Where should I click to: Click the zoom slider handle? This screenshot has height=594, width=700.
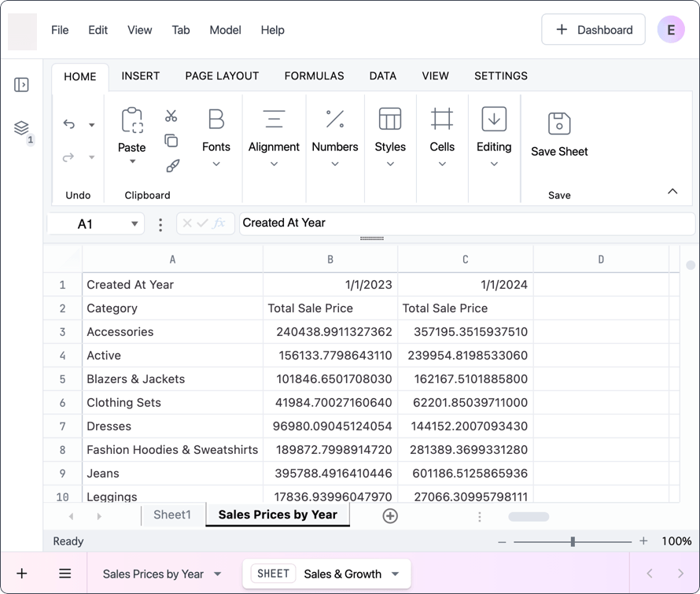(x=573, y=542)
